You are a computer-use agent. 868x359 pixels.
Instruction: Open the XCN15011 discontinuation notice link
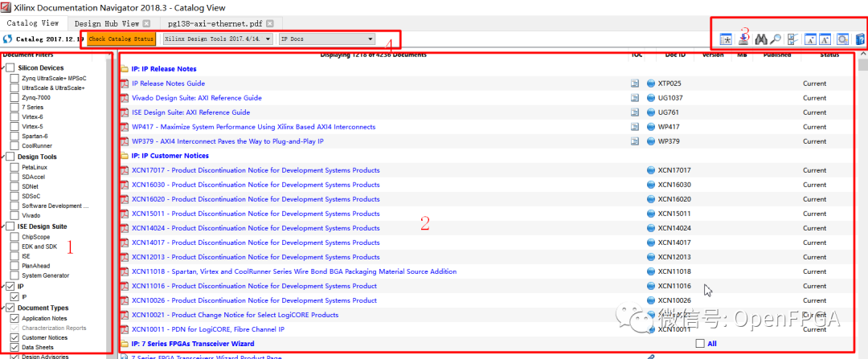pyautogui.click(x=256, y=214)
